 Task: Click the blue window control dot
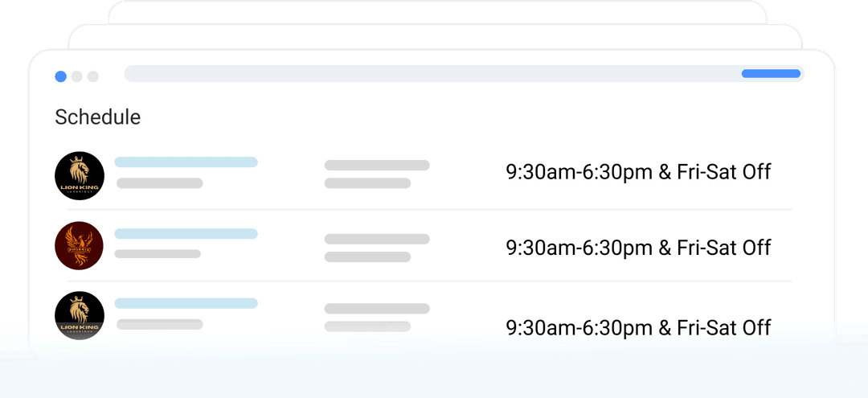(60, 76)
